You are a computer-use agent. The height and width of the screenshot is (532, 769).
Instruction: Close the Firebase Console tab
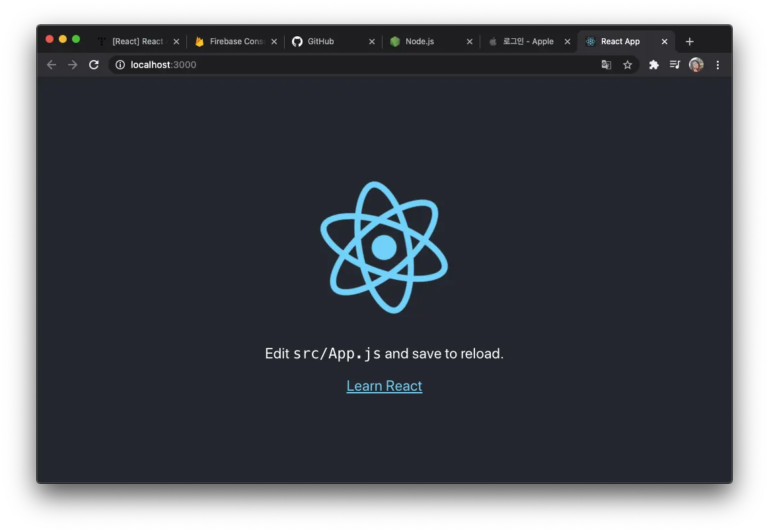coord(274,42)
